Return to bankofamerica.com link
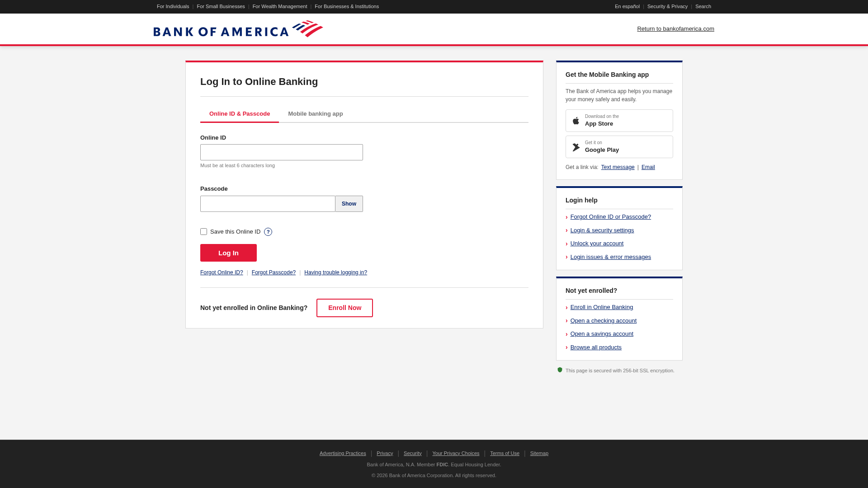This screenshot has height=488, width=868. point(675,29)
